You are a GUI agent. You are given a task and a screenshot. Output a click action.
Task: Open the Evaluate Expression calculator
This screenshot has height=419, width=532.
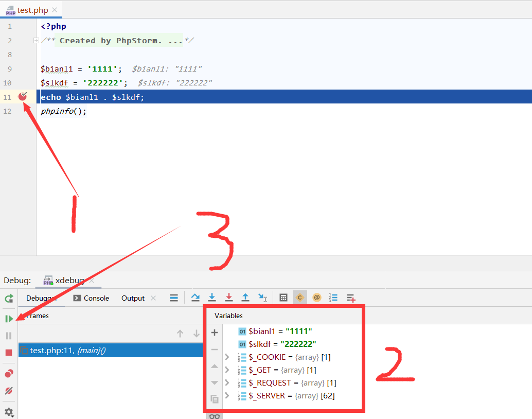point(283,298)
